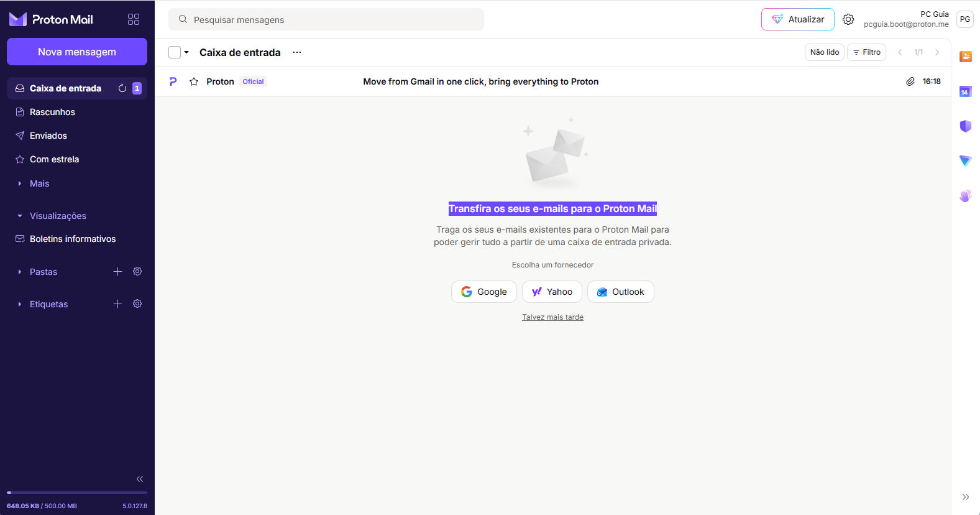Open the purple shield security icon
The width and height of the screenshot is (980, 515).
pos(966,126)
